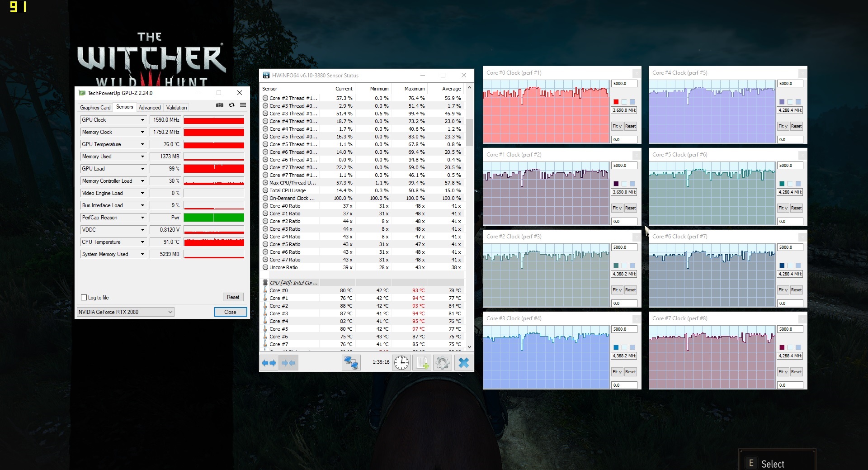Click the HWiNFO collapse inward-arrows button
868x470 pixels.
pos(288,363)
